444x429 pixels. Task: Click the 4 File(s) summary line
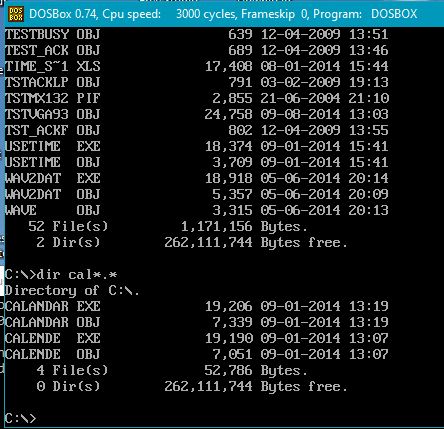(x=172, y=371)
